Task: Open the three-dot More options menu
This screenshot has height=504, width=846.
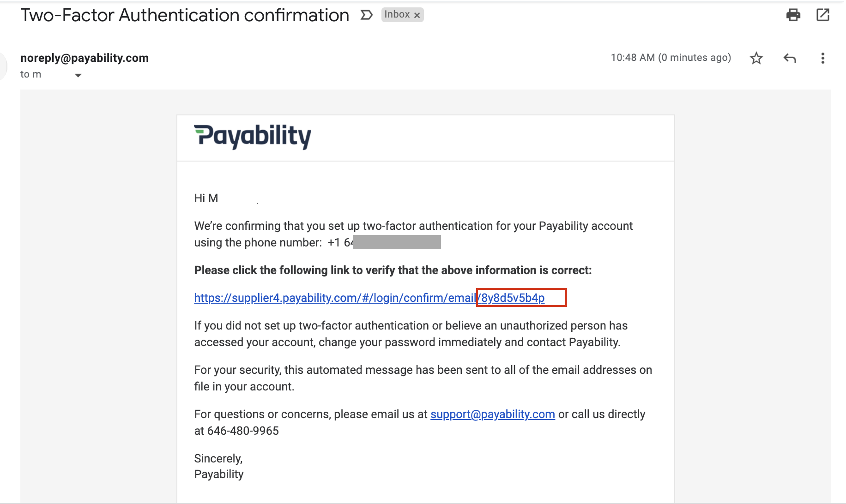Action: [822, 58]
